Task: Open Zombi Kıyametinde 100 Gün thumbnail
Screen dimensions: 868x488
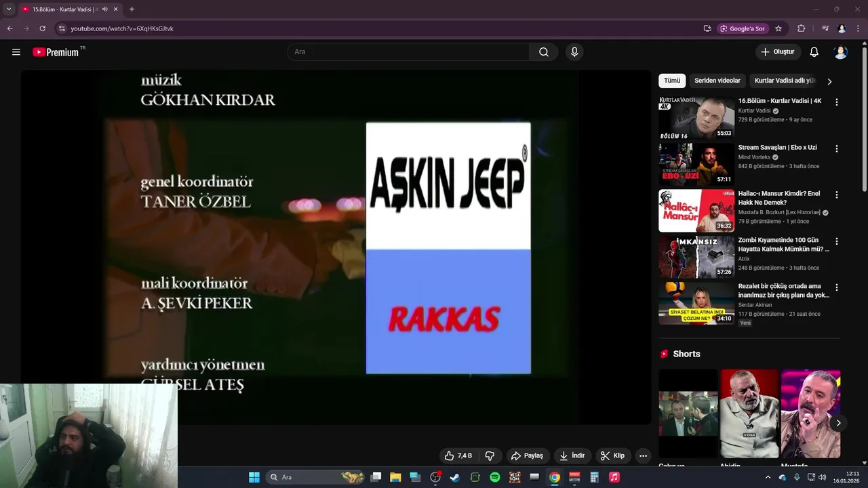Action: tap(696, 257)
